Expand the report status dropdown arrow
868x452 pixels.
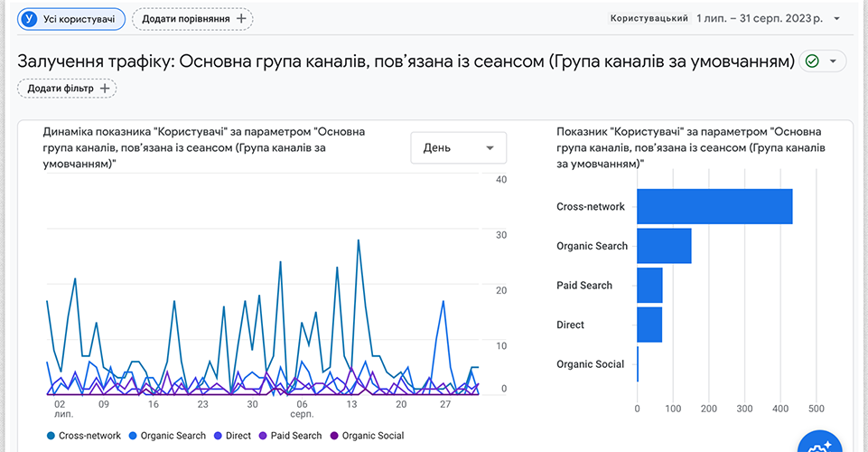point(833,61)
